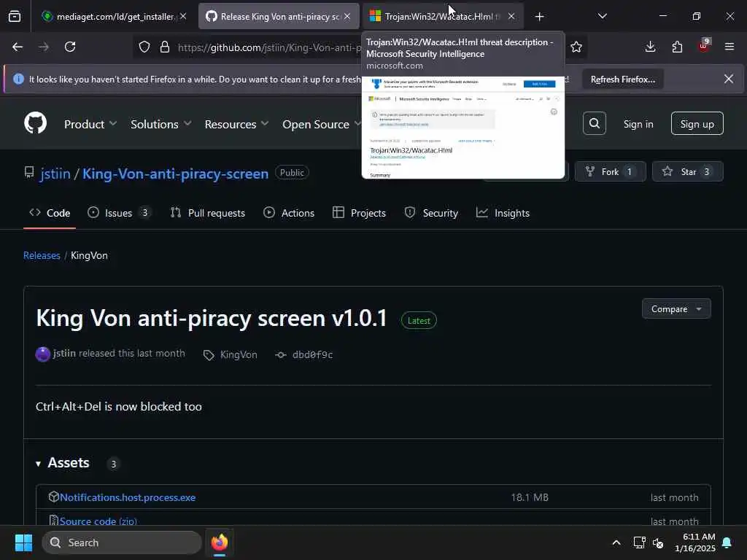The width and height of the screenshot is (747, 560).
Task: Open the tracking protection shield icon
Action: pos(144,47)
